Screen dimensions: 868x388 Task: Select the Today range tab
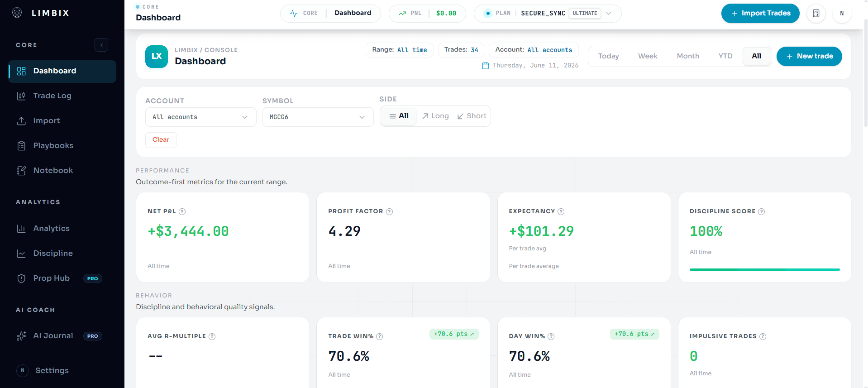tap(608, 56)
